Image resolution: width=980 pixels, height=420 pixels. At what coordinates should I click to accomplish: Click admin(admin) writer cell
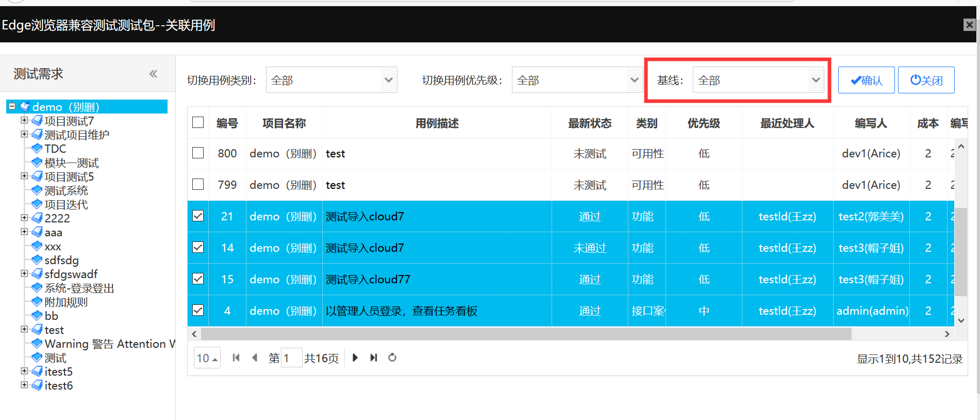872,311
